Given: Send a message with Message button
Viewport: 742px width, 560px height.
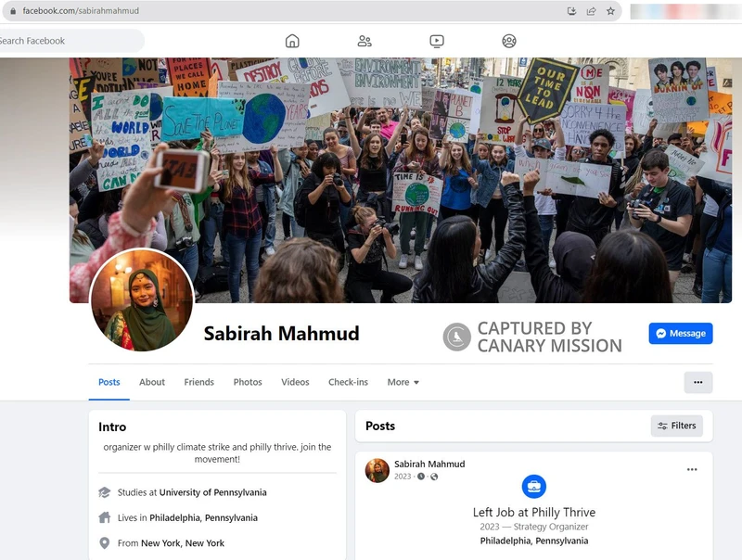Looking at the screenshot, I should pos(681,334).
